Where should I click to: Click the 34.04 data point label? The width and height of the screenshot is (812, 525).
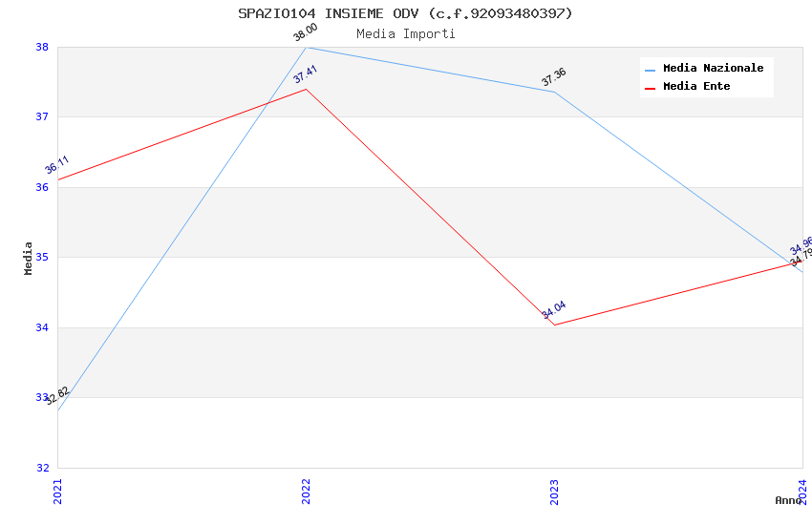click(554, 310)
